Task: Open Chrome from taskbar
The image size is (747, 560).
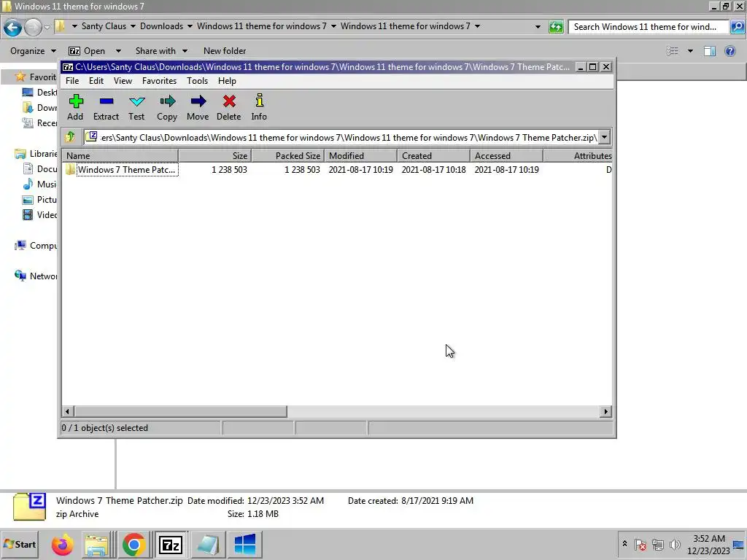Action: [x=134, y=545]
